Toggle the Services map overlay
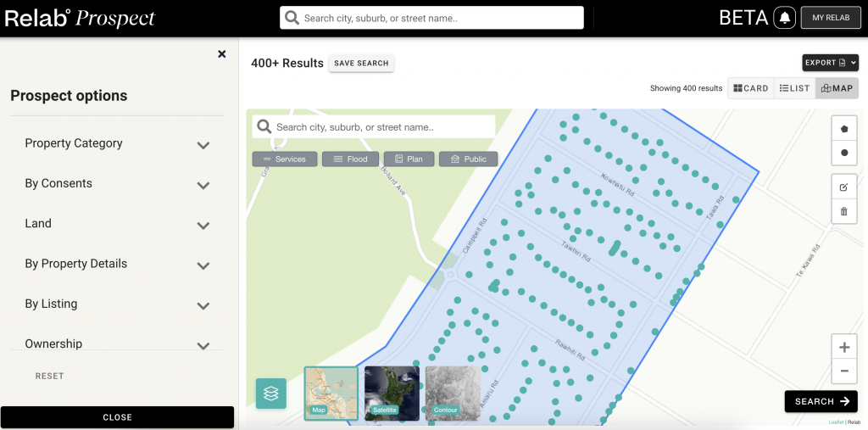The width and height of the screenshot is (868, 430). click(285, 159)
